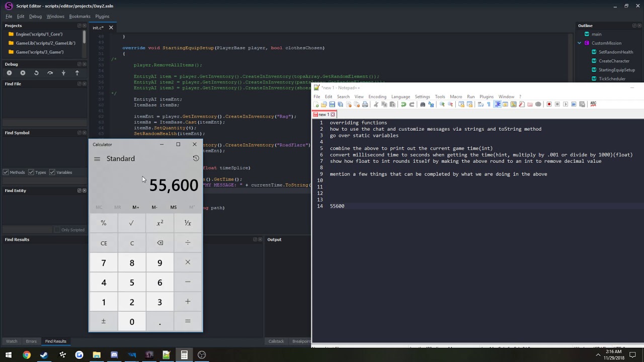644x362 pixels.
Task: Open Discord from the Windows taskbar
Action: [x=114, y=355]
